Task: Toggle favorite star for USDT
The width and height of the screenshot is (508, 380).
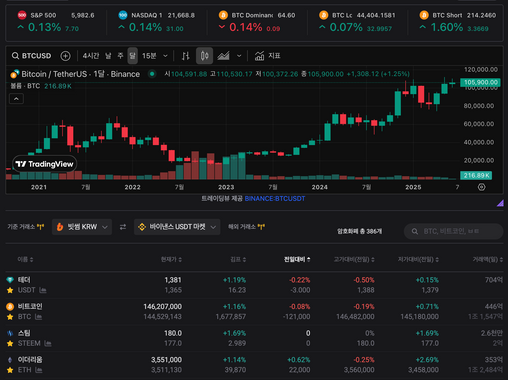Action: tap(10, 290)
